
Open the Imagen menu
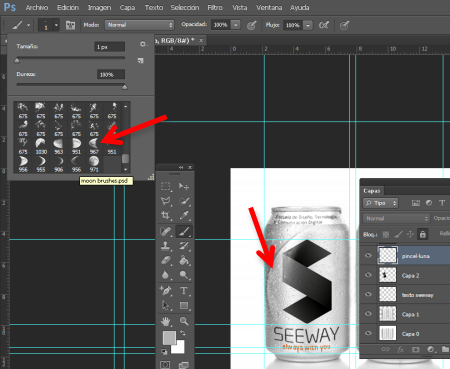(x=99, y=7)
